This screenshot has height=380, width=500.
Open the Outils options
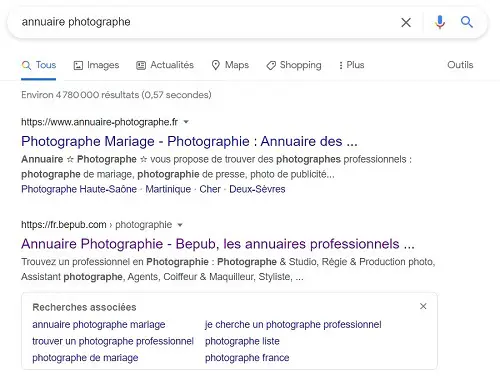click(460, 65)
